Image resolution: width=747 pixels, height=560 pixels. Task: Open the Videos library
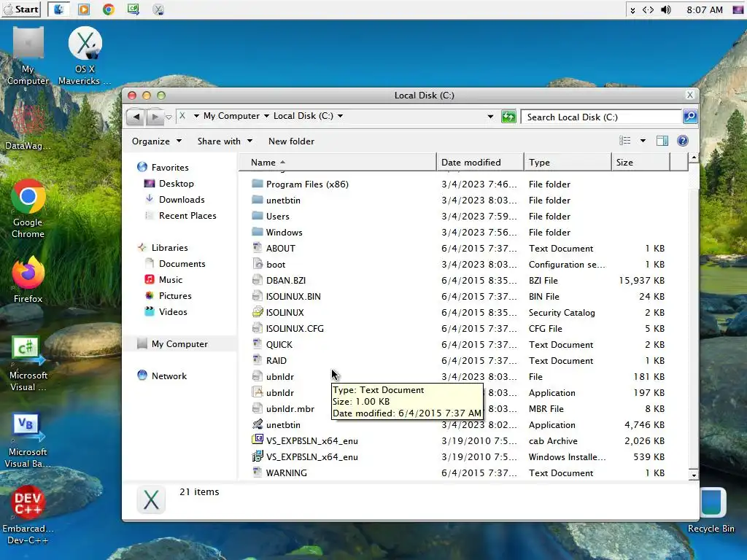[173, 312]
